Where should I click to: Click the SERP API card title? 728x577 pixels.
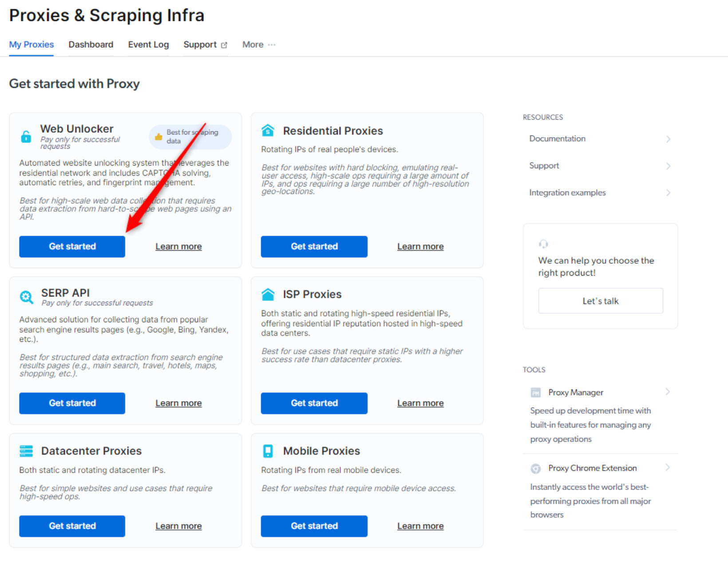65,293
